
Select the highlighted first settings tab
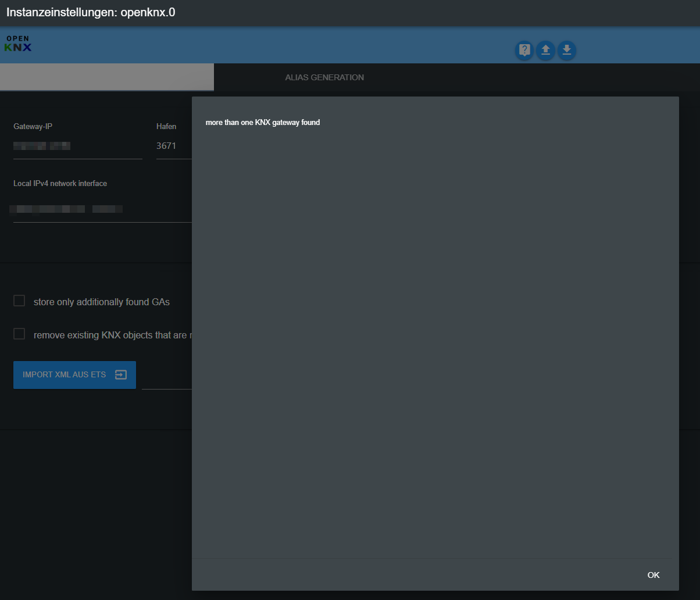(107, 77)
